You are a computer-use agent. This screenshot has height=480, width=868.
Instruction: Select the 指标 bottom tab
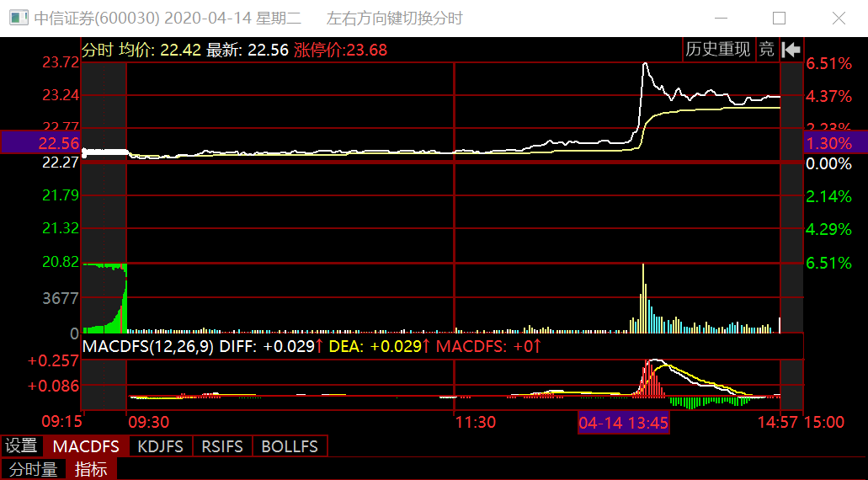(91, 469)
